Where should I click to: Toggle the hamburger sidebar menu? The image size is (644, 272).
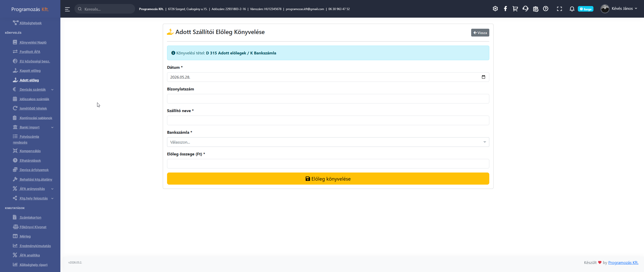coord(67,9)
